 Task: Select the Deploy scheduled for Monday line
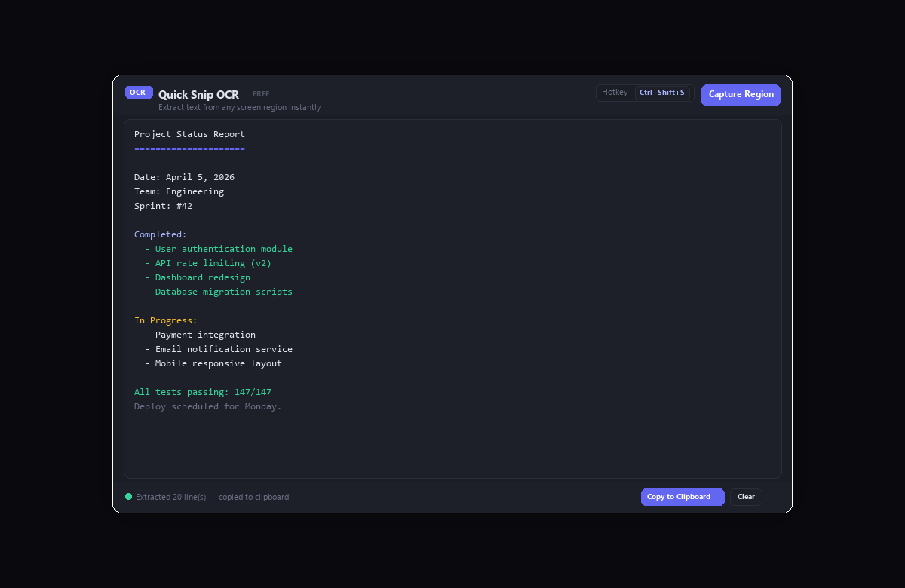(x=207, y=406)
